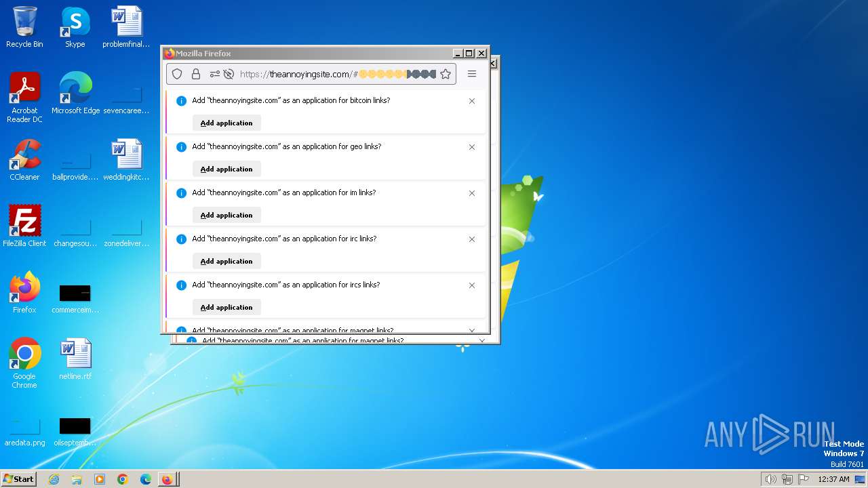The image size is (868, 488).
Task: Click the autoplay blocked icon in address bar
Action: point(229,74)
